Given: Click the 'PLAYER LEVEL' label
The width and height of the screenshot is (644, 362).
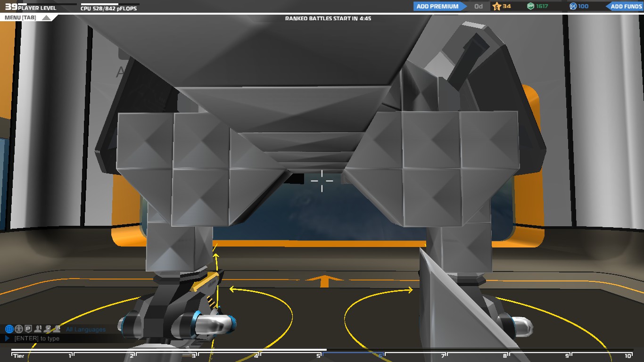Looking at the screenshot, I should [37, 8].
